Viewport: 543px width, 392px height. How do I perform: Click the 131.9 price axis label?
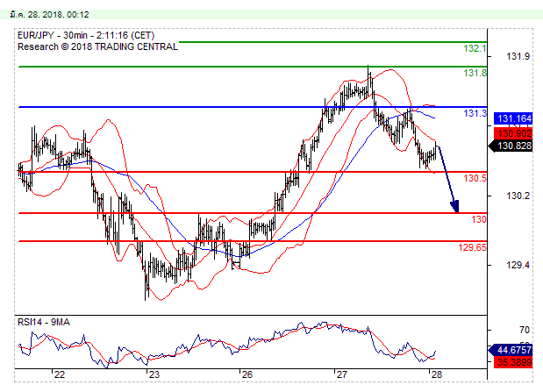518,57
